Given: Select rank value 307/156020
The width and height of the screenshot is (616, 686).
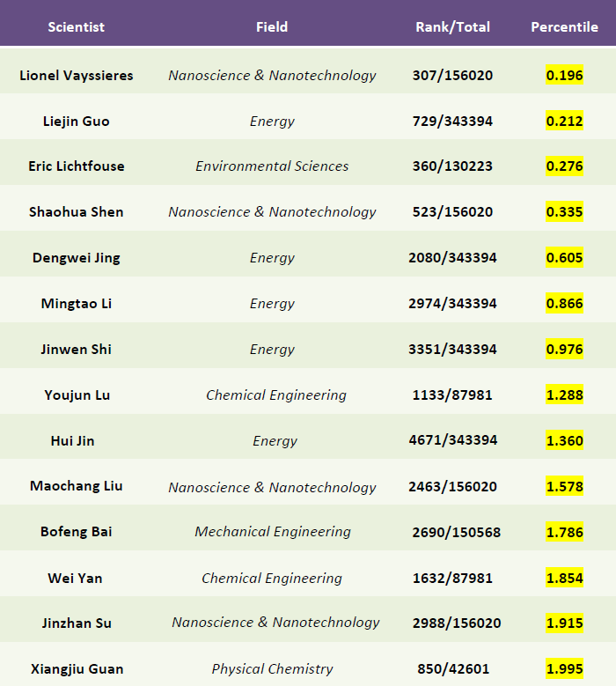Looking at the screenshot, I should coord(452,76).
